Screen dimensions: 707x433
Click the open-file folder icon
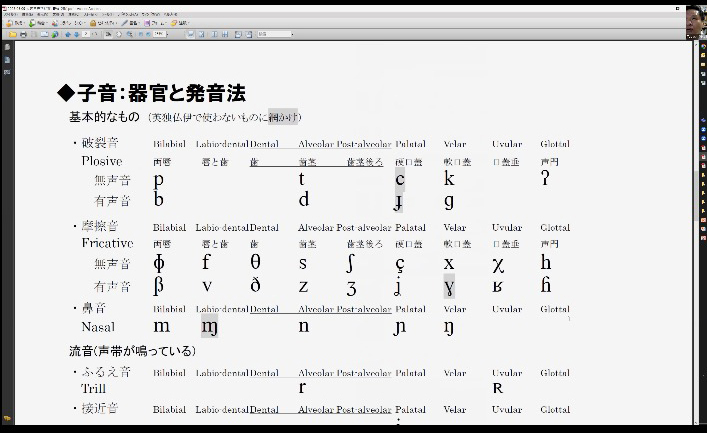pos(11,34)
